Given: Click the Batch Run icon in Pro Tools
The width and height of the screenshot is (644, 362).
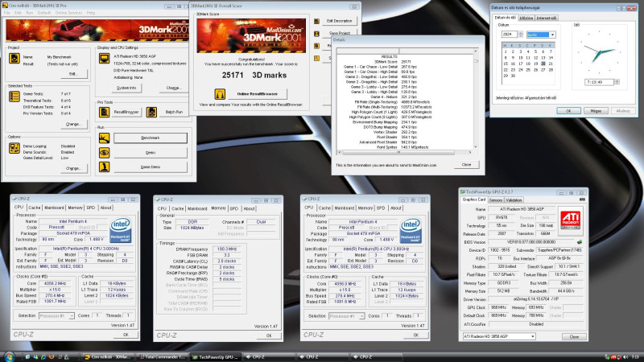Looking at the screenshot, I should 151,112.
